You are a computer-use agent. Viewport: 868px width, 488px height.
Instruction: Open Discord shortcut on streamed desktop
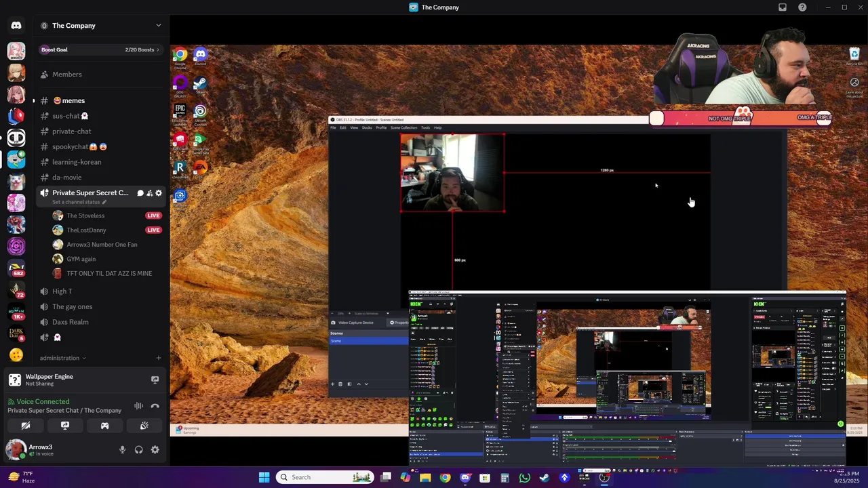200,57
